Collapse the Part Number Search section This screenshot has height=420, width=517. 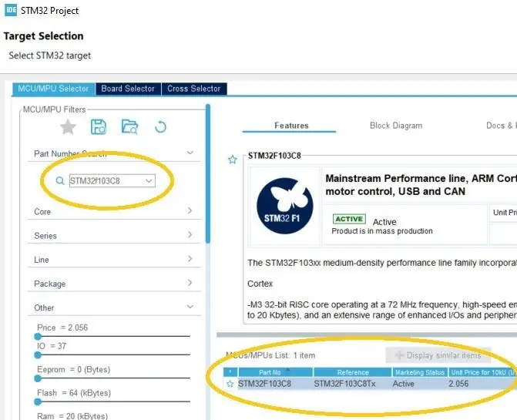pyautogui.click(x=190, y=153)
